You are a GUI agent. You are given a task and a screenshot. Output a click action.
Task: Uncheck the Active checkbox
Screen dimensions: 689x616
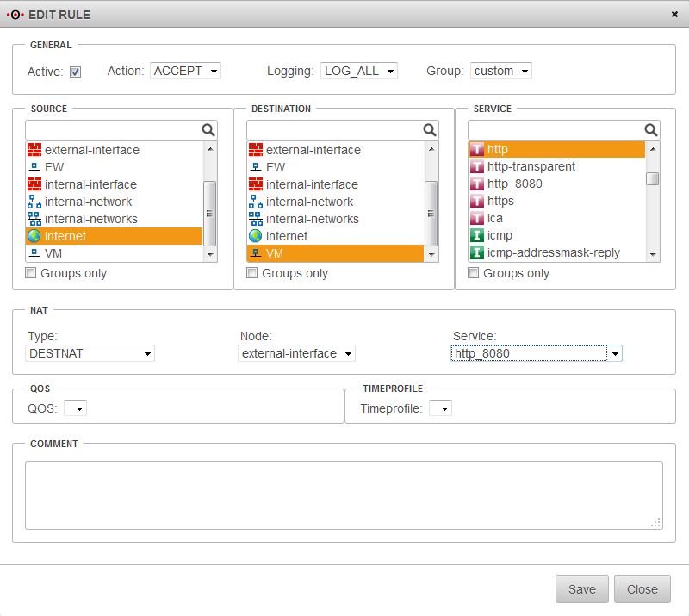[x=76, y=72]
